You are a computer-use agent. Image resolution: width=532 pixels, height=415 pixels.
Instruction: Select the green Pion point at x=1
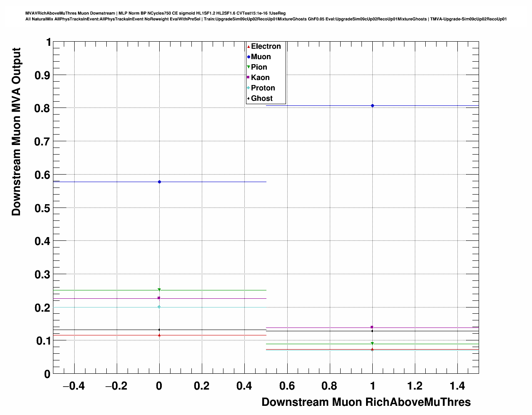372,343
